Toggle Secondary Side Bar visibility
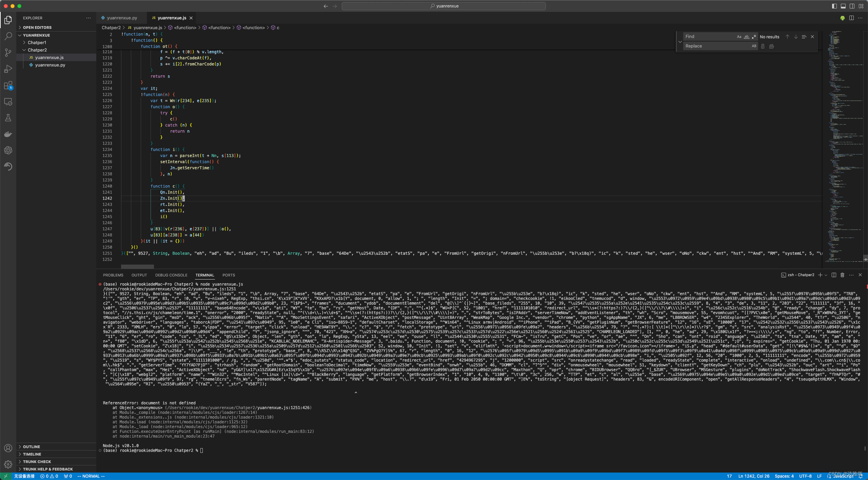This screenshot has width=868, height=480. tap(852, 6)
